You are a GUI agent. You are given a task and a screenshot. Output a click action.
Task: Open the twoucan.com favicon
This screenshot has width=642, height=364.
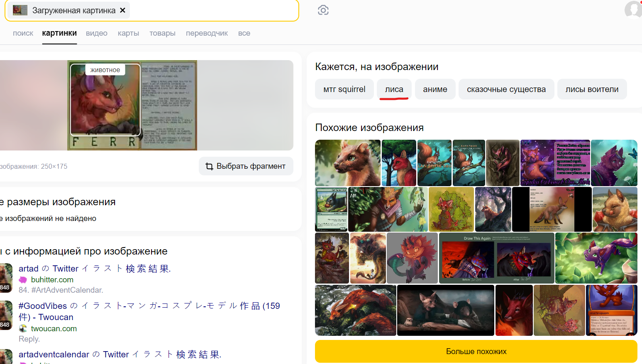tap(23, 328)
